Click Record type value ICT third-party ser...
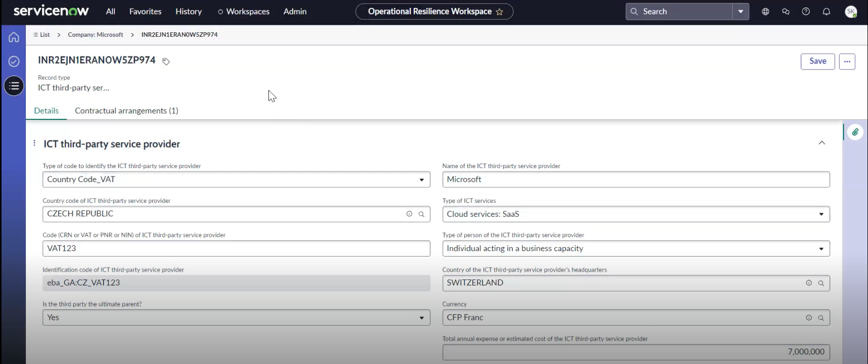Screen dimensions: 868x364 click(x=74, y=88)
